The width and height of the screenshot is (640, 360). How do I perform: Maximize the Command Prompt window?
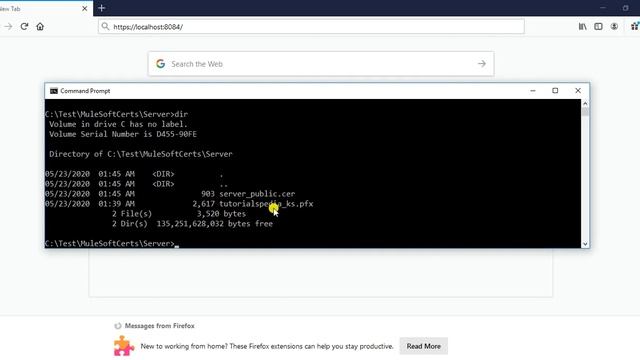[x=555, y=91]
